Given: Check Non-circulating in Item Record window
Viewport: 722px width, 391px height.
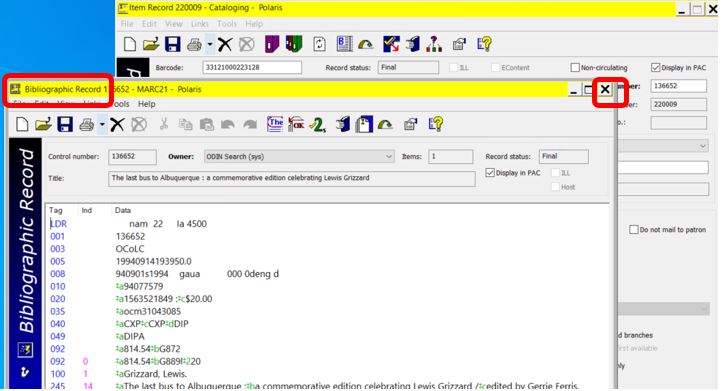Looking at the screenshot, I should tap(575, 68).
